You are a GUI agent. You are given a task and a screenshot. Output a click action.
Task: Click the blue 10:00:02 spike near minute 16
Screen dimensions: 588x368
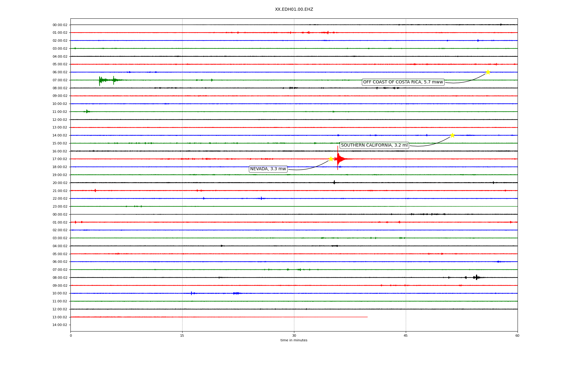(x=191, y=293)
